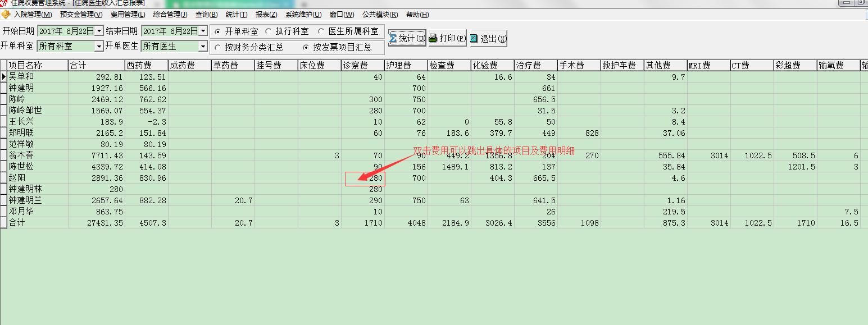Select the row for 赵阳
This screenshot has height=325, width=868.
434,178
